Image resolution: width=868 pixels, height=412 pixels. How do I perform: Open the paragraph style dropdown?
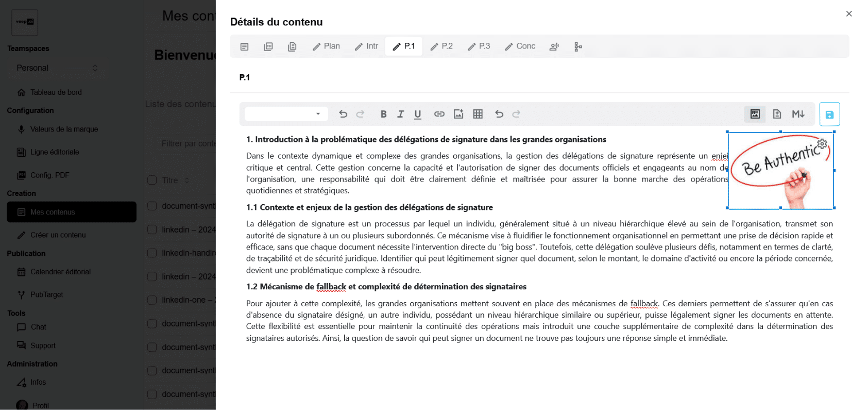[x=286, y=114]
